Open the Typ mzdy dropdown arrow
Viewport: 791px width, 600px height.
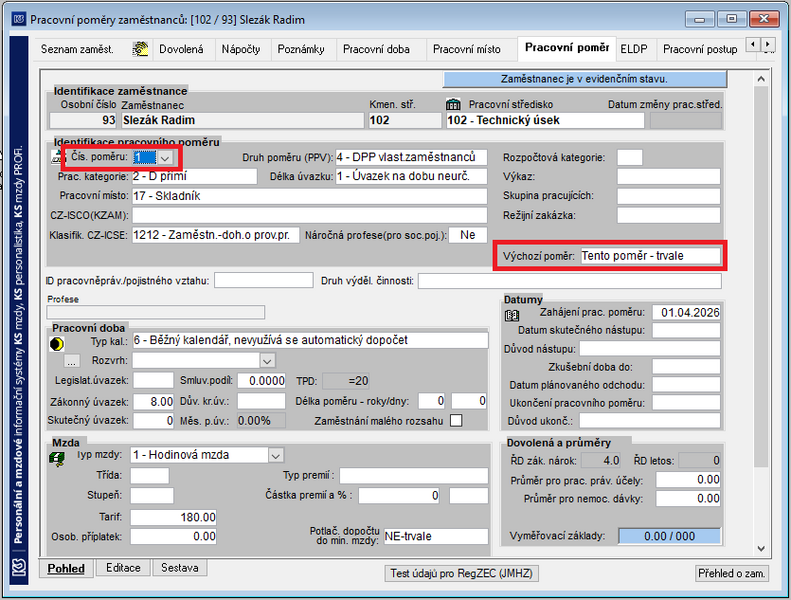point(275,456)
